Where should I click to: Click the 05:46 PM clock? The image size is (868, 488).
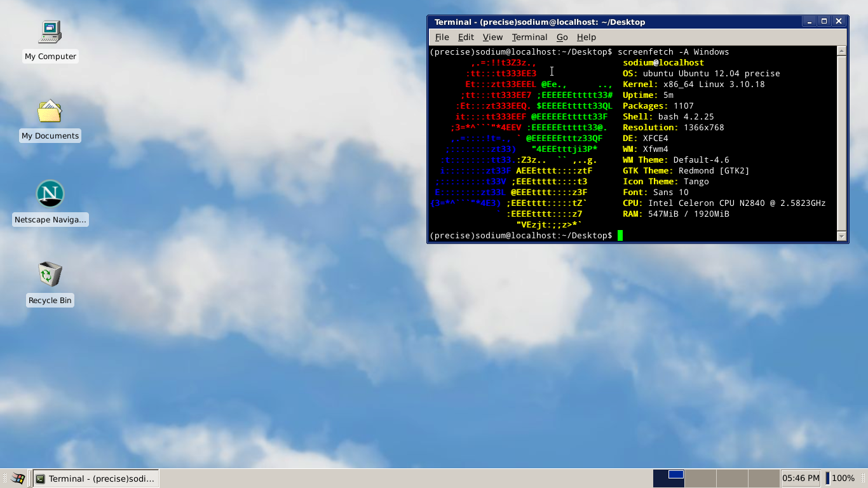(x=801, y=478)
